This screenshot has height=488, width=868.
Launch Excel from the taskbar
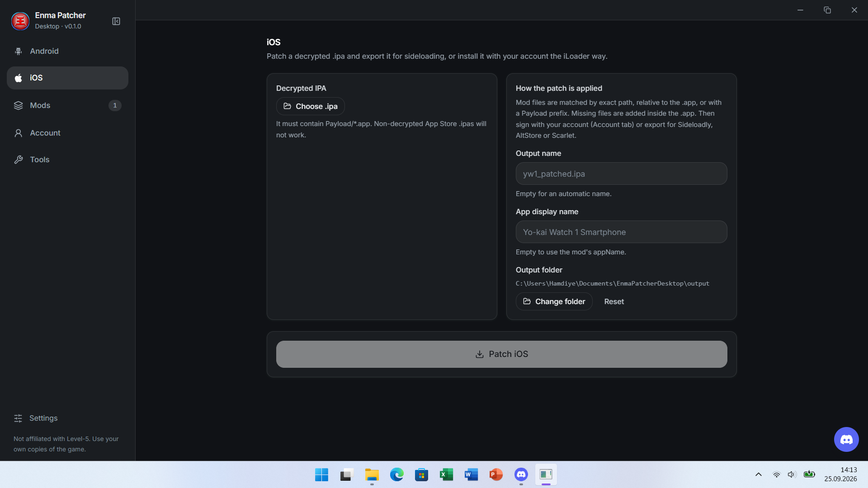coord(446,474)
